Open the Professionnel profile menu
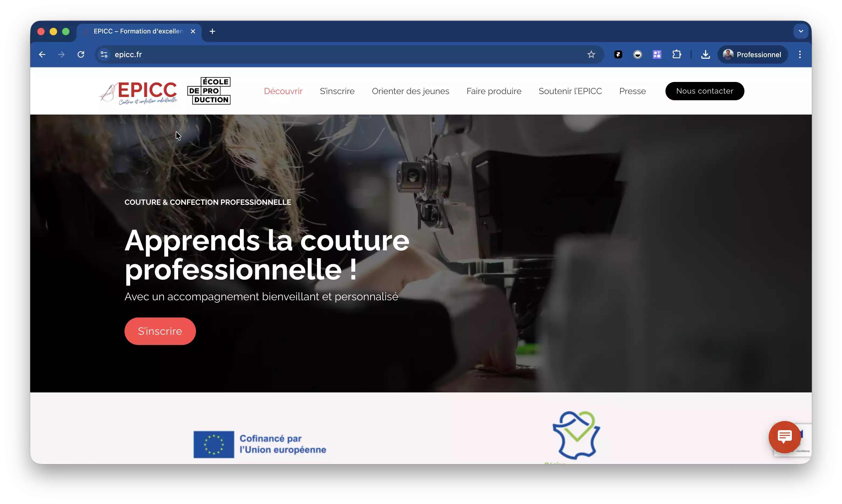 (752, 55)
